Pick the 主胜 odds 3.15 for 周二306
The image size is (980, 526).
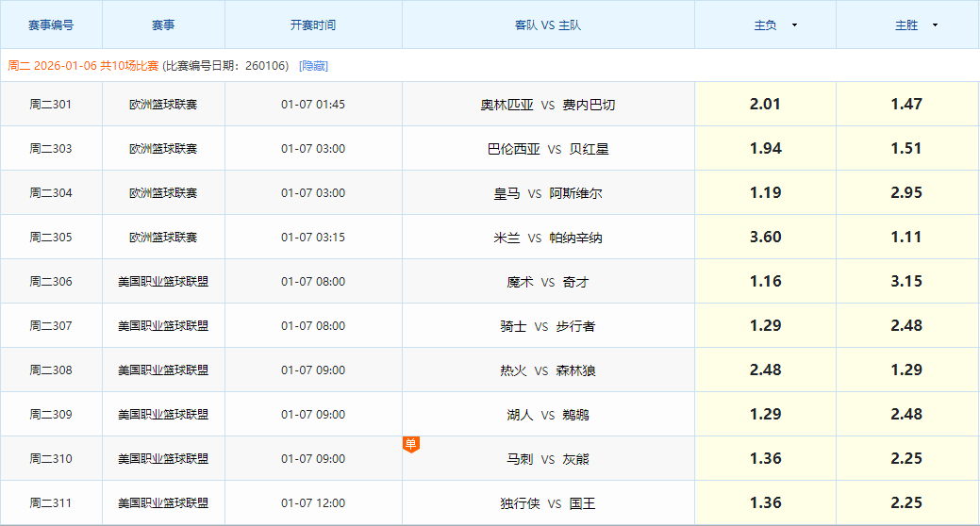click(906, 281)
